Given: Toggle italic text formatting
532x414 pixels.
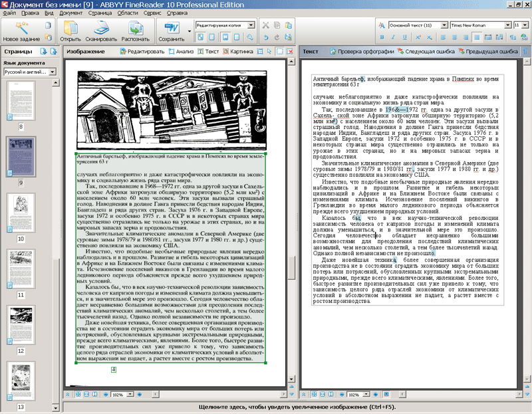Looking at the screenshot, I should 393,38.
